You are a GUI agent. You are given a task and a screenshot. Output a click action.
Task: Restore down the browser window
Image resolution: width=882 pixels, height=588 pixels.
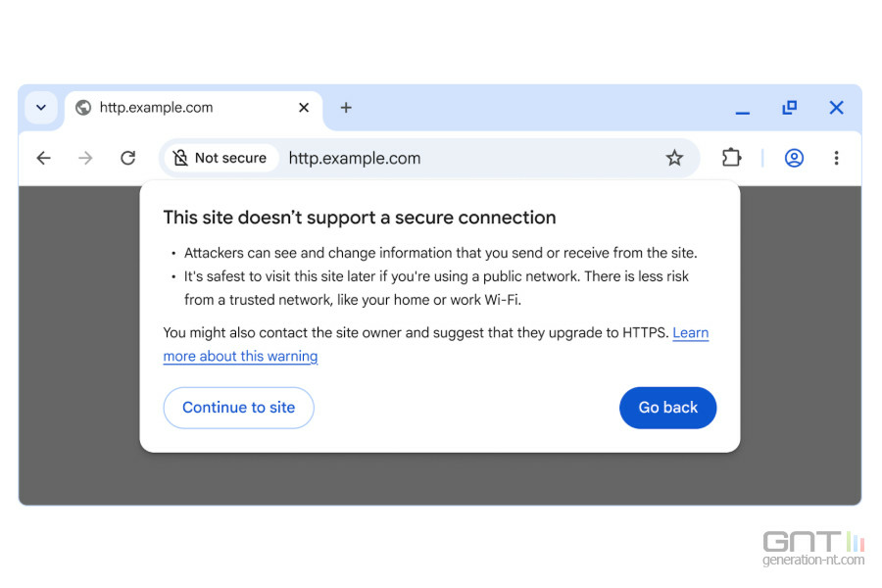click(789, 108)
